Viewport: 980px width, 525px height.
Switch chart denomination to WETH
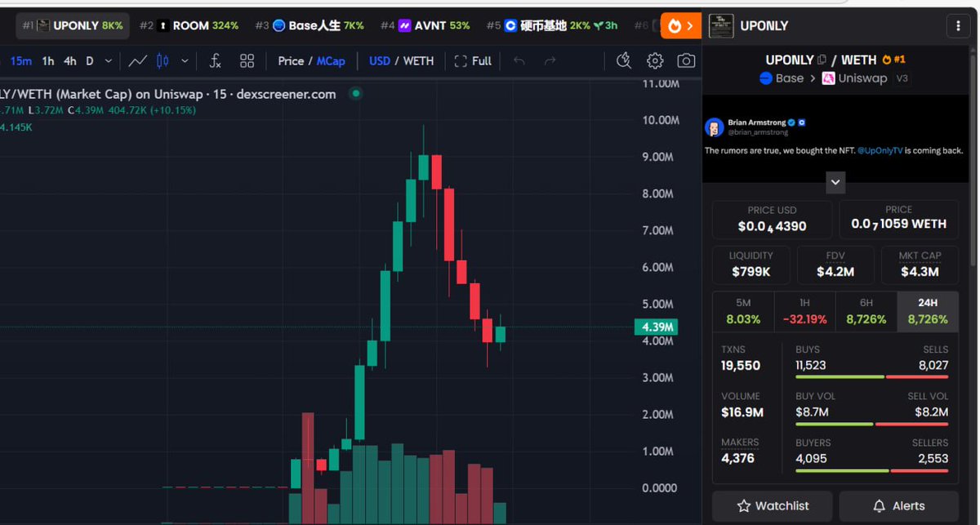click(x=418, y=60)
